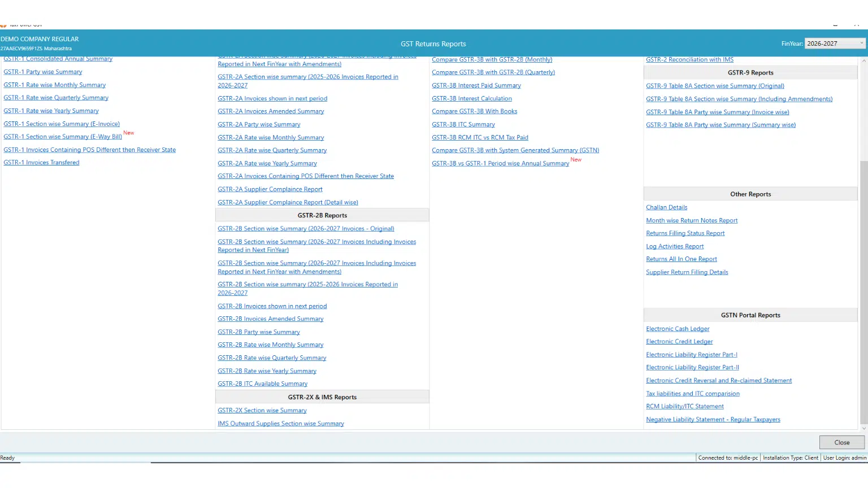Click the Close button
Screen dimensions: 868x488
pyautogui.click(x=841, y=442)
